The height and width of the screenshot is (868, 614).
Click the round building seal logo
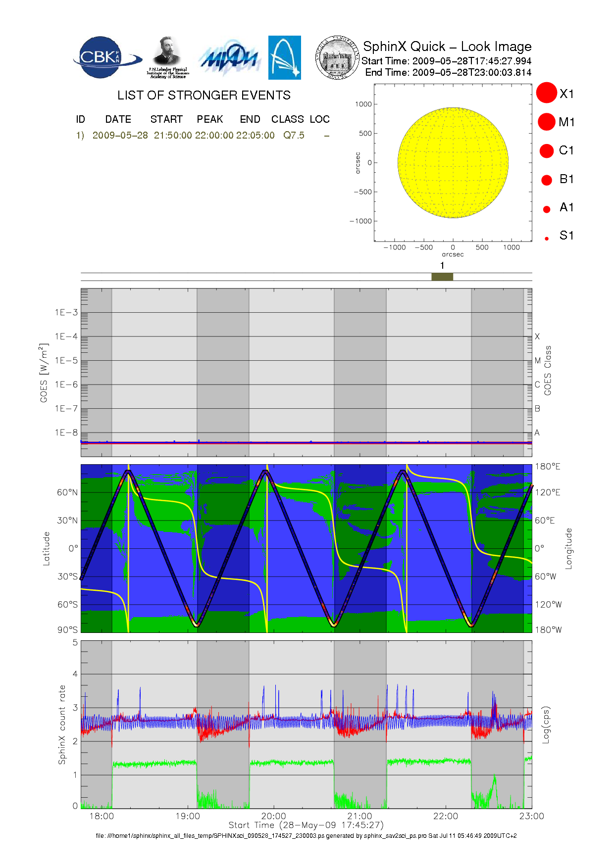[337, 58]
